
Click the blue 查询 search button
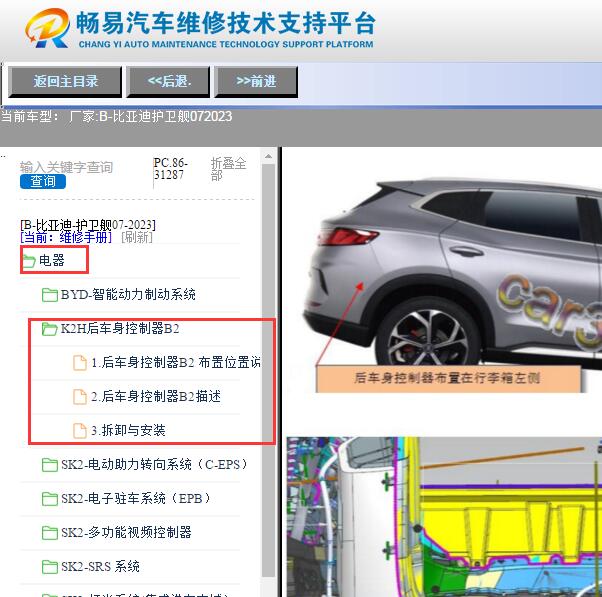point(43,181)
